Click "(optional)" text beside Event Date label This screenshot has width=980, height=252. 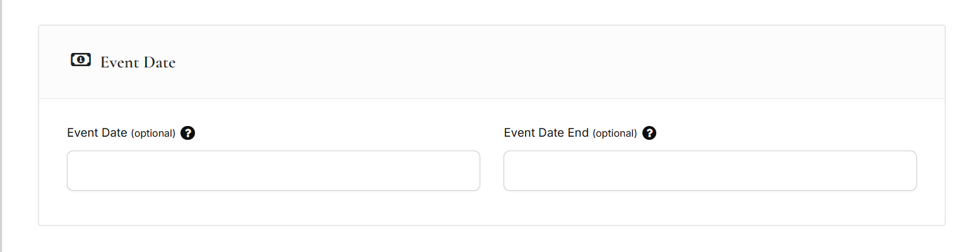(153, 134)
